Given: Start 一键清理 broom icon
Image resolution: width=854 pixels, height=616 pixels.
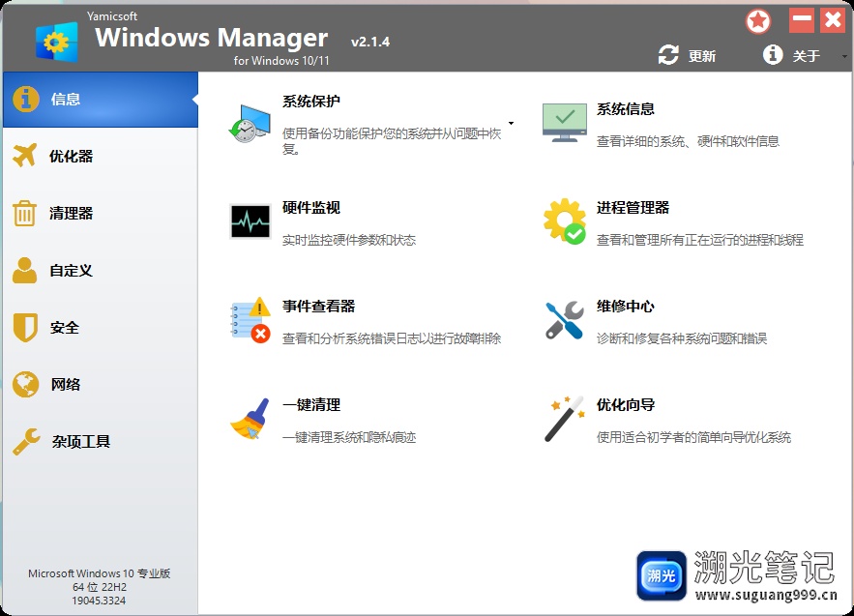Looking at the screenshot, I should click(x=250, y=419).
